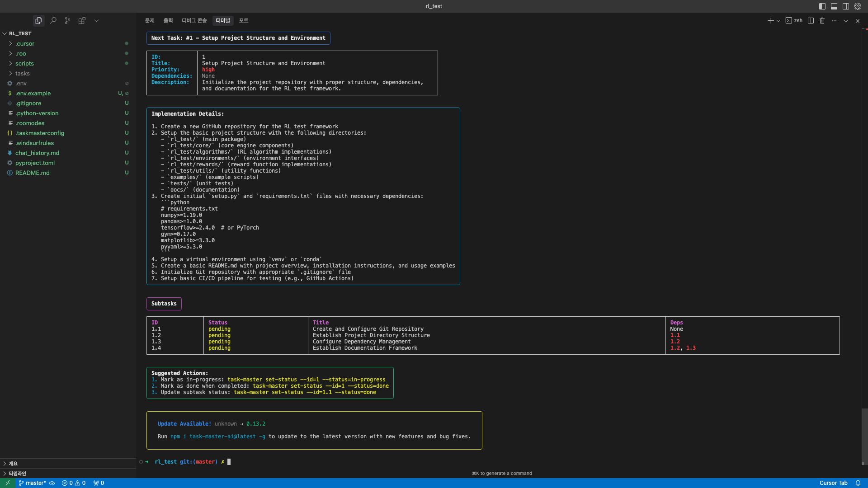Open forwarded ports indicator in status bar
Viewport: 868px width, 488px height.
99,483
